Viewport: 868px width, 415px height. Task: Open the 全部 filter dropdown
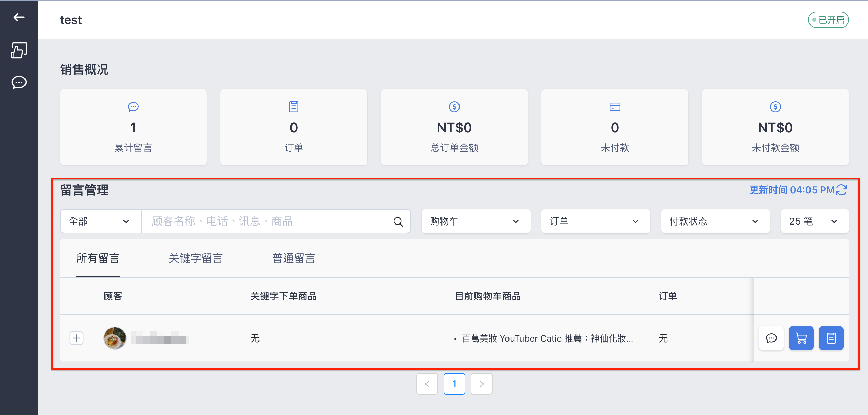[x=101, y=221]
